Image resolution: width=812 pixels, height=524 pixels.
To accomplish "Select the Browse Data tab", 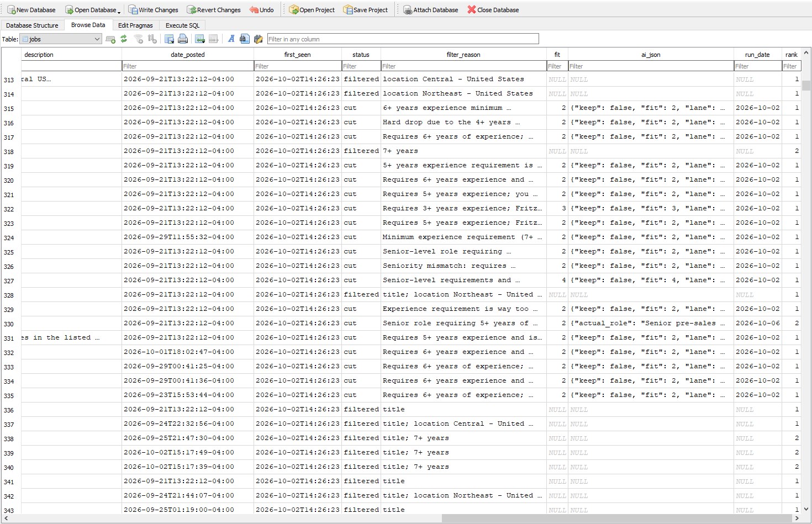I will pos(88,25).
